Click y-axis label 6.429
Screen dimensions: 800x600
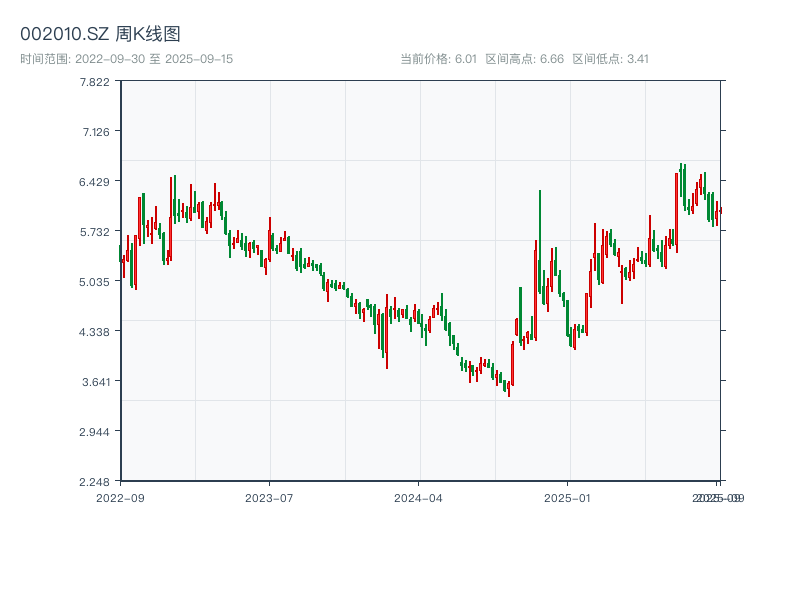[94, 182]
